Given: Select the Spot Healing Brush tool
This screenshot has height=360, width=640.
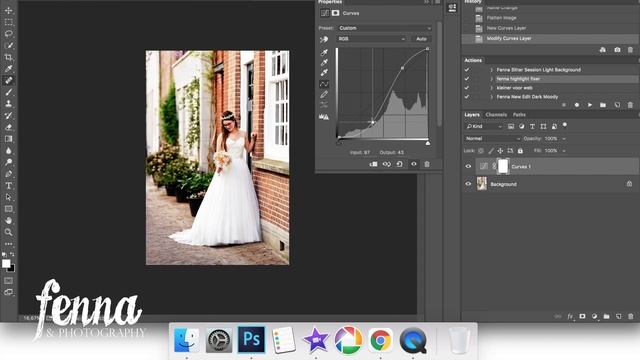Looking at the screenshot, I should click(9, 80).
